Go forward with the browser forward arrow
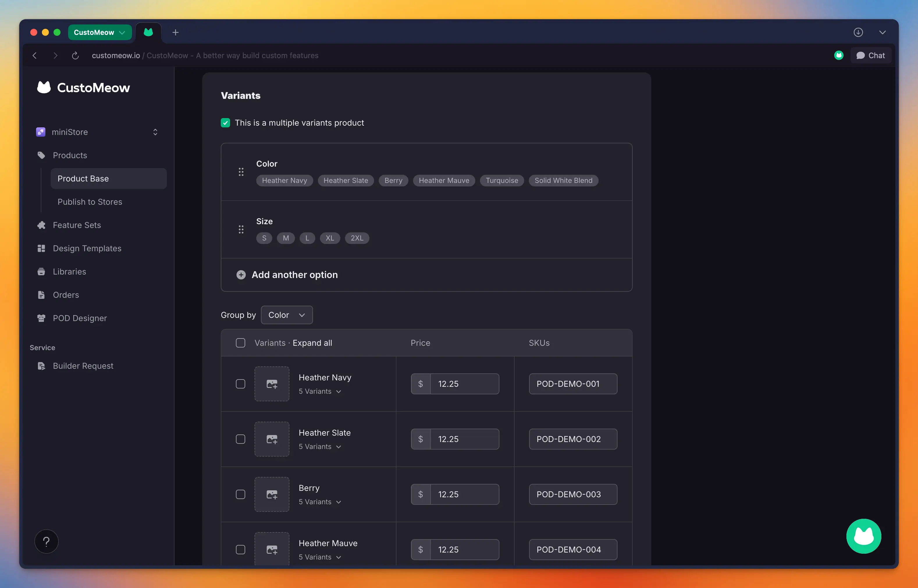The height and width of the screenshot is (588, 918). [x=55, y=55]
